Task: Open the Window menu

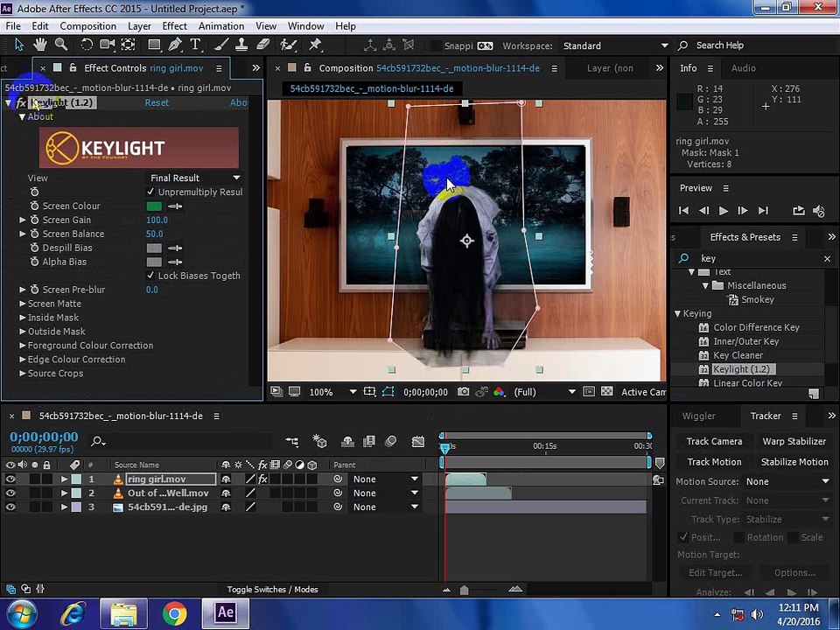Action: coord(306,25)
